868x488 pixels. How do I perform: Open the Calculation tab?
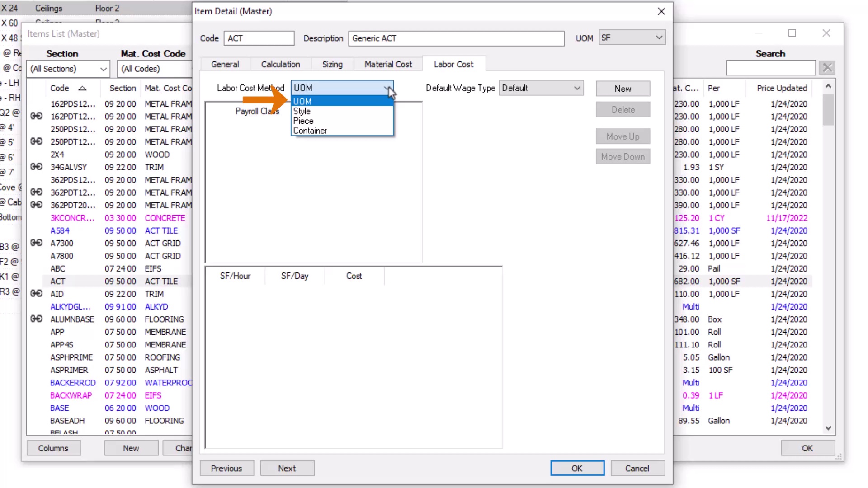[280, 64]
